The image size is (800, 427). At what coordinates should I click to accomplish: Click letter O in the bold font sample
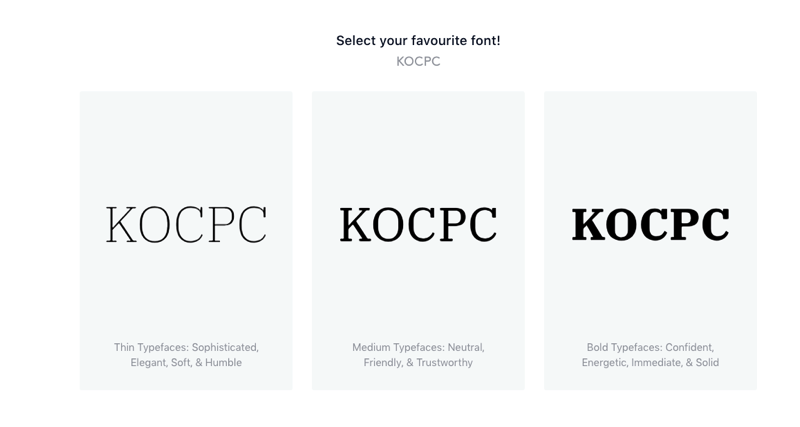point(623,224)
